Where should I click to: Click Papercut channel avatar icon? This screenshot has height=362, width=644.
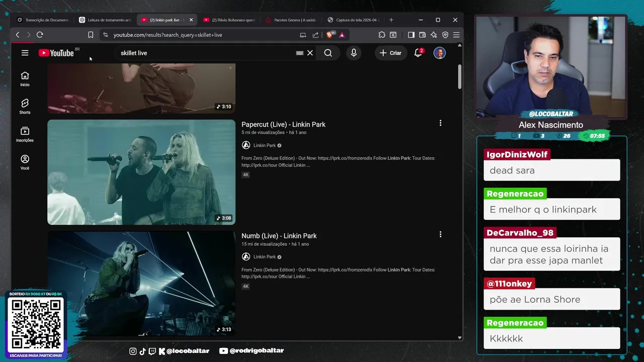(x=246, y=145)
